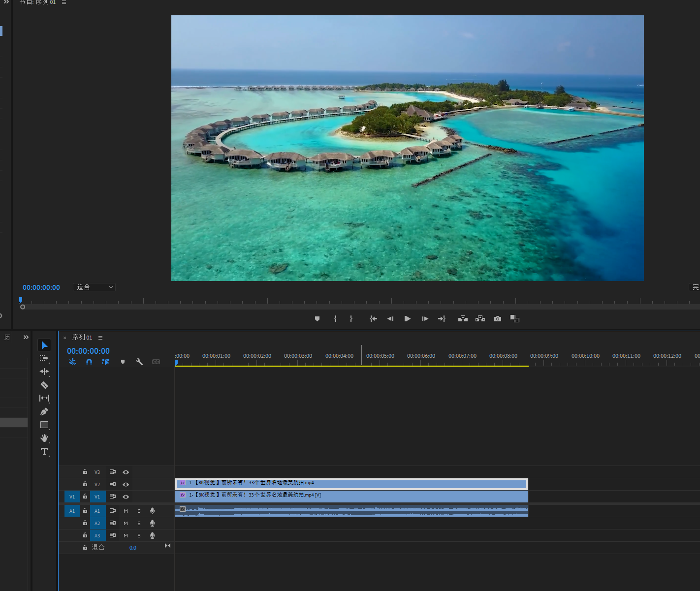Viewport: 700px width, 591px height.
Task: Click the timeline timecode 00:00:00:00
Action: point(88,351)
